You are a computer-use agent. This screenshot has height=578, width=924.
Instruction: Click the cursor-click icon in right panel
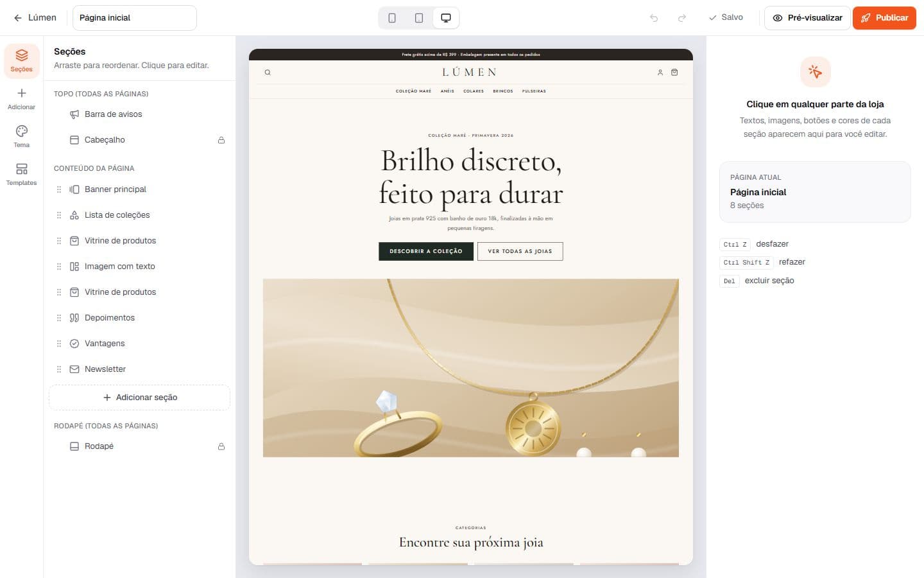[x=816, y=72]
